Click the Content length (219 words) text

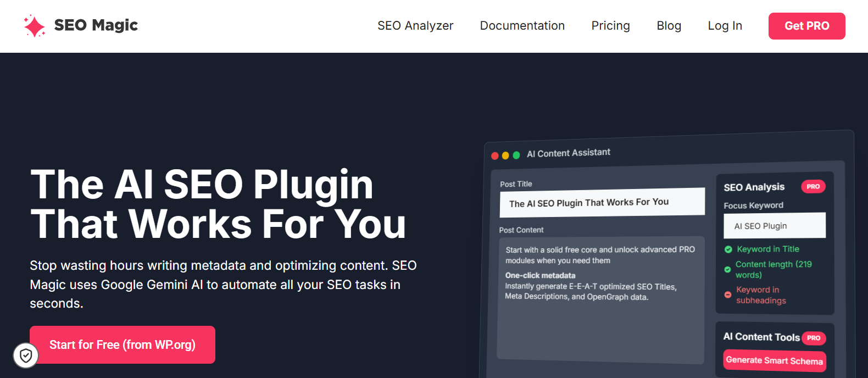[x=774, y=269]
